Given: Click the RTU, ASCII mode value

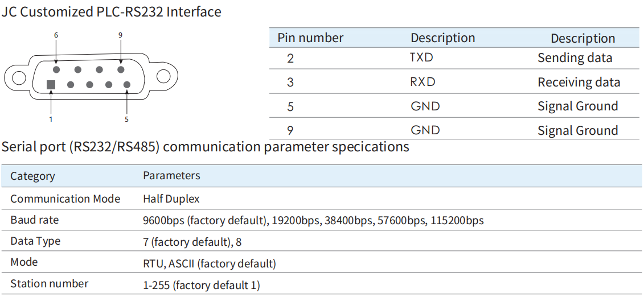Looking at the screenshot, I should click(x=210, y=263).
